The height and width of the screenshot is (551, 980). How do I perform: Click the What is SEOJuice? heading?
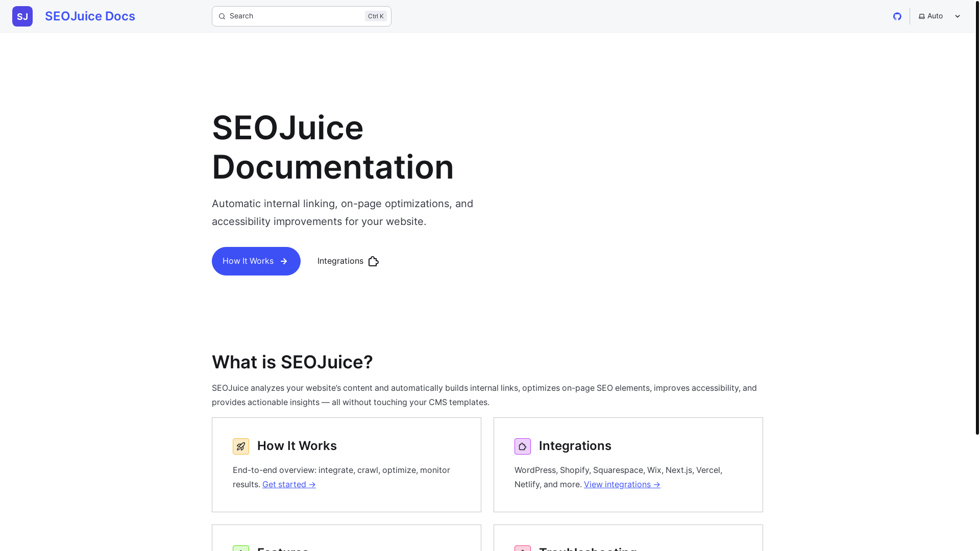click(292, 362)
